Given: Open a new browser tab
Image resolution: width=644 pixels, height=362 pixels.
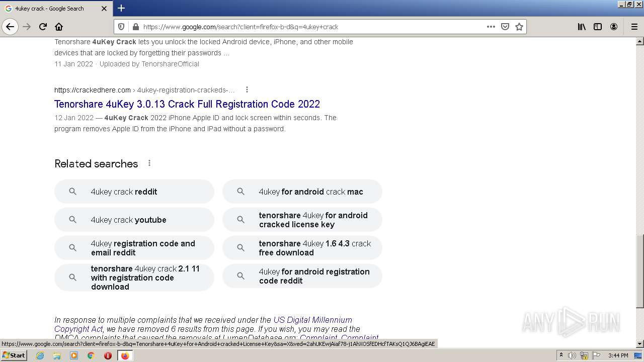Looking at the screenshot, I should (121, 8).
